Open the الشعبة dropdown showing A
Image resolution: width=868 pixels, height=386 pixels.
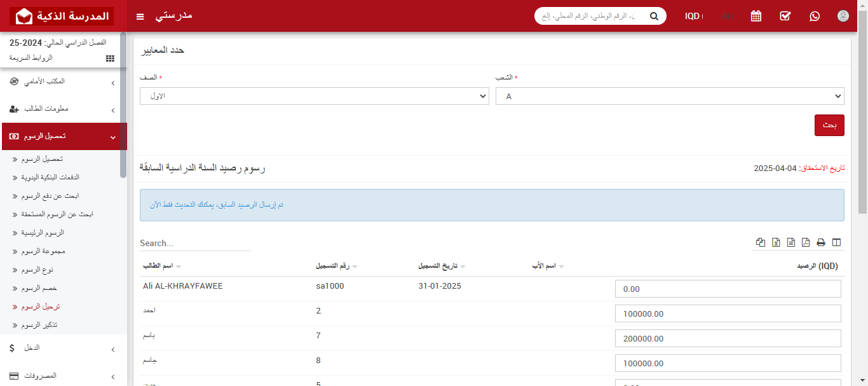669,95
